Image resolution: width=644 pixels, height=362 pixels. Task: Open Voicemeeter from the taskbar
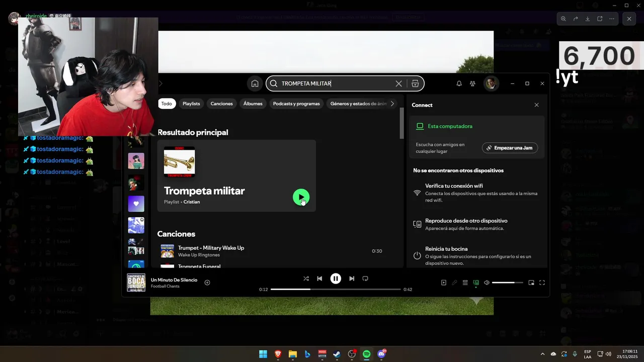coord(323,354)
